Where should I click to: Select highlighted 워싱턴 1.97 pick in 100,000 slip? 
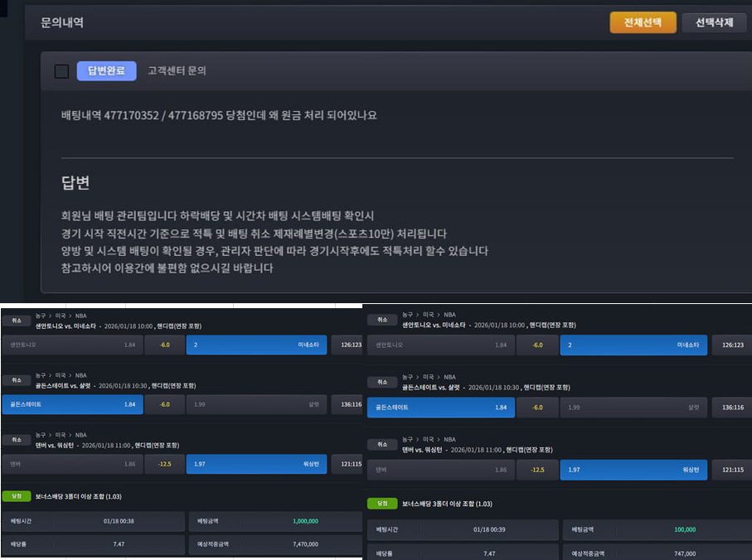click(633, 469)
